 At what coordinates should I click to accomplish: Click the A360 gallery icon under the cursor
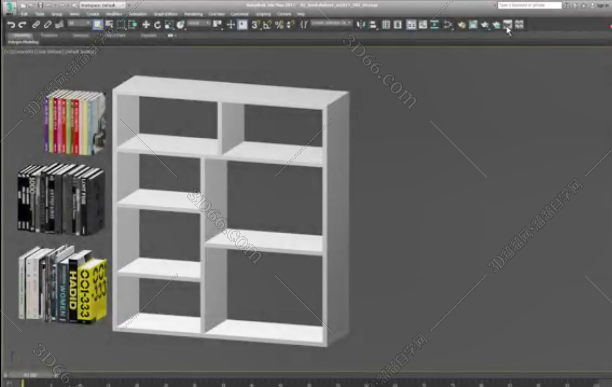(x=507, y=25)
